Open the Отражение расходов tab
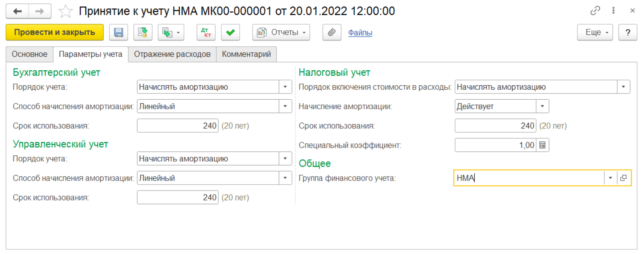Viewport: 644px width, 254px height. [172, 54]
